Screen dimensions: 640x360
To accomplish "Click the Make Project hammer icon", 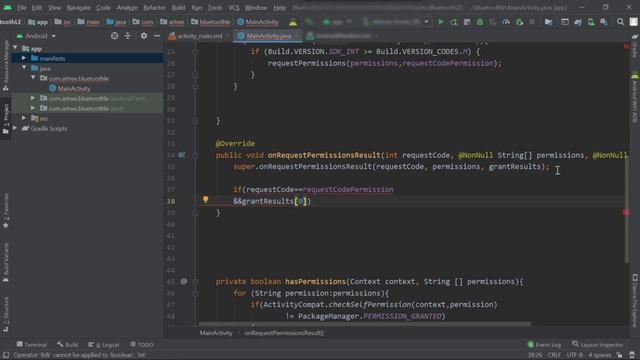I will (309, 22).
